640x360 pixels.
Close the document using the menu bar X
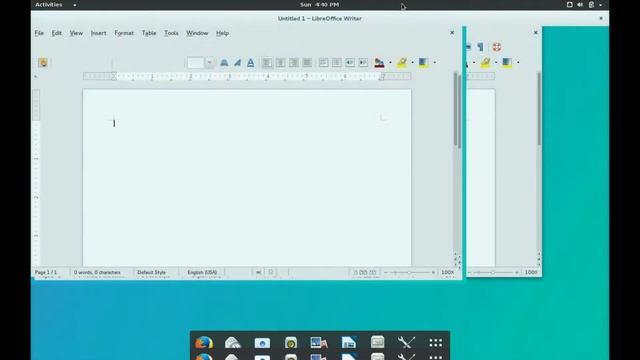click(x=452, y=33)
